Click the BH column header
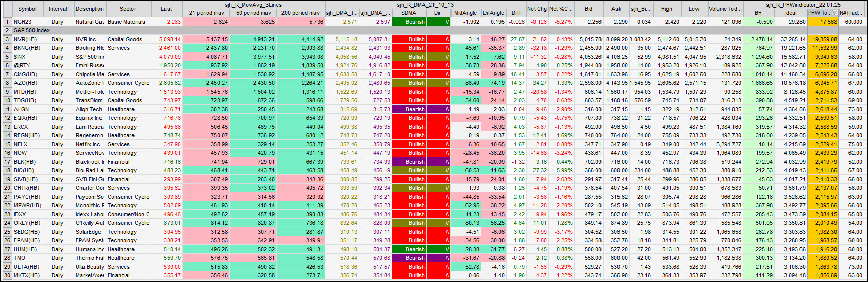The height and width of the screenshot is (282, 868). (x=758, y=13)
